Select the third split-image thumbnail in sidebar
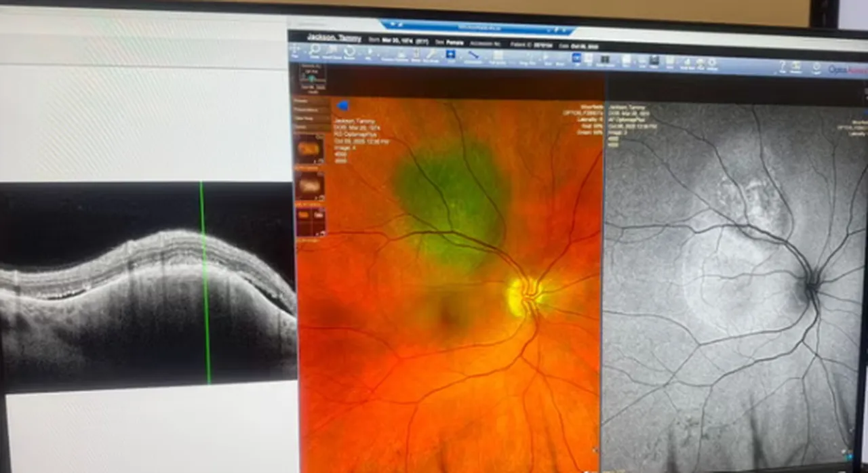 [309, 221]
